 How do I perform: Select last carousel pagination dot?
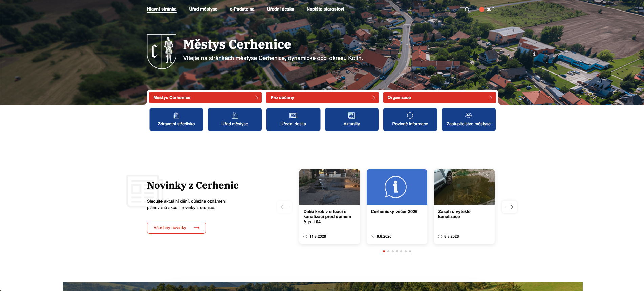pyautogui.click(x=410, y=251)
